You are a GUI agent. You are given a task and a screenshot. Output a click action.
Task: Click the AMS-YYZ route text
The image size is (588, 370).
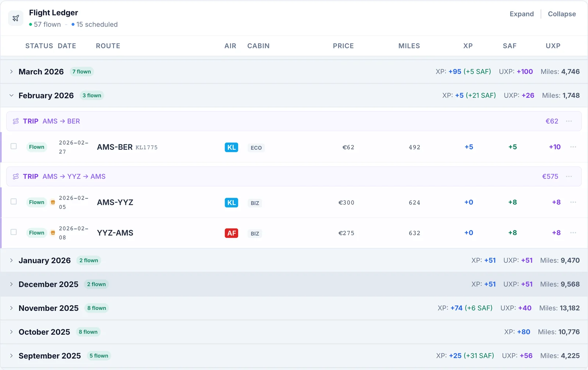point(115,202)
